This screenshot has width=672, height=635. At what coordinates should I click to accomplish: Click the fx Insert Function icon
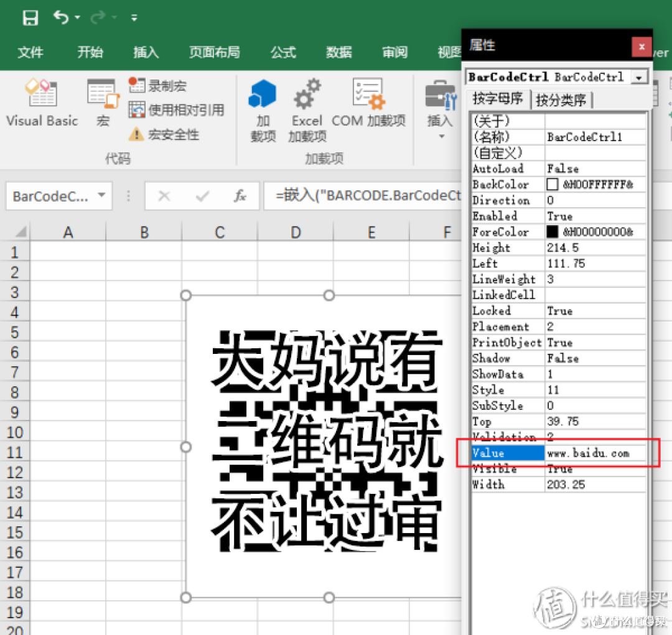[240, 196]
